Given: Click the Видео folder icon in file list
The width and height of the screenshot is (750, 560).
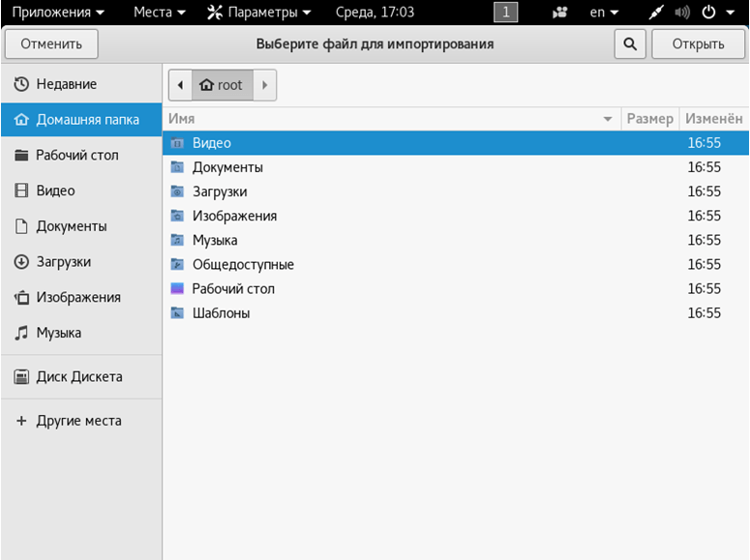Looking at the screenshot, I should (177, 142).
